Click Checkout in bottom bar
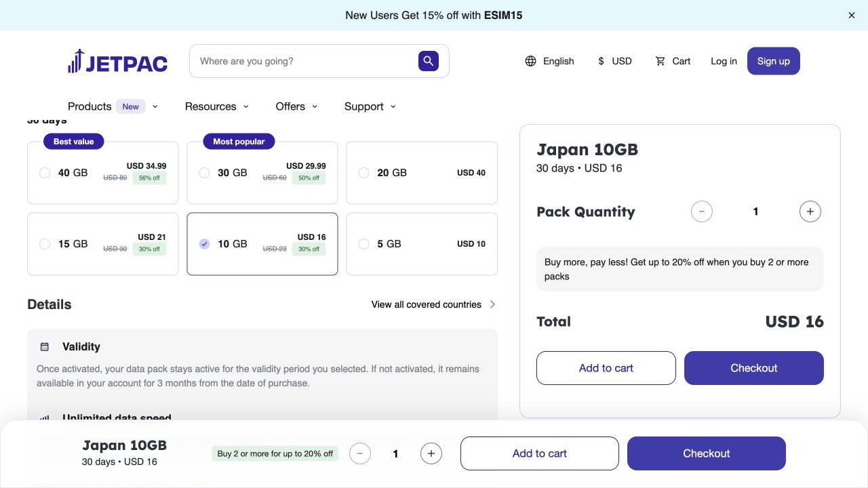 point(707,453)
